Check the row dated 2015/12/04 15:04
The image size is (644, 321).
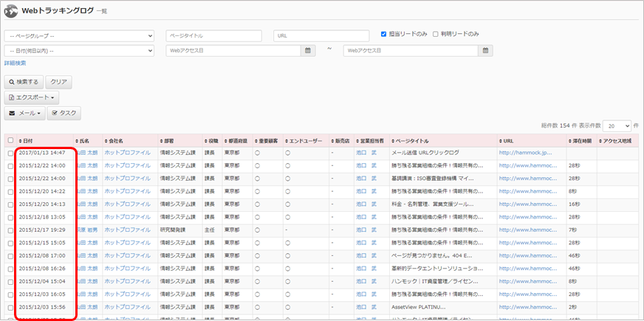coord(10,281)
